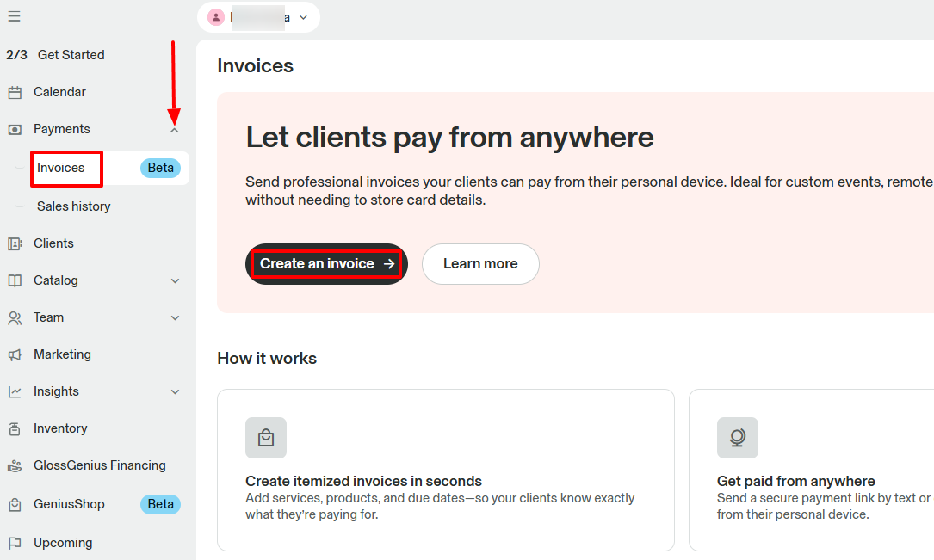Click the hamburger menu at top left
The image size is (934, 560).
[x=14, y=15]
